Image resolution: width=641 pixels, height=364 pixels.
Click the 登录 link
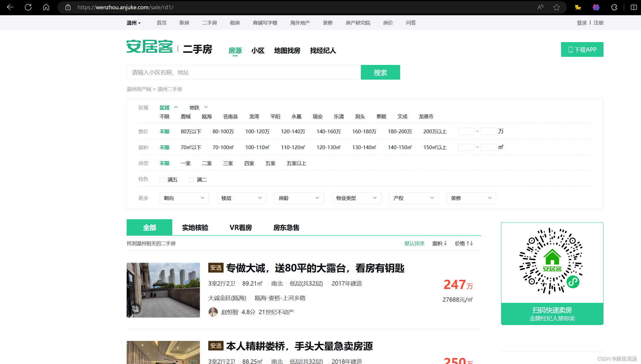[582, 23]
